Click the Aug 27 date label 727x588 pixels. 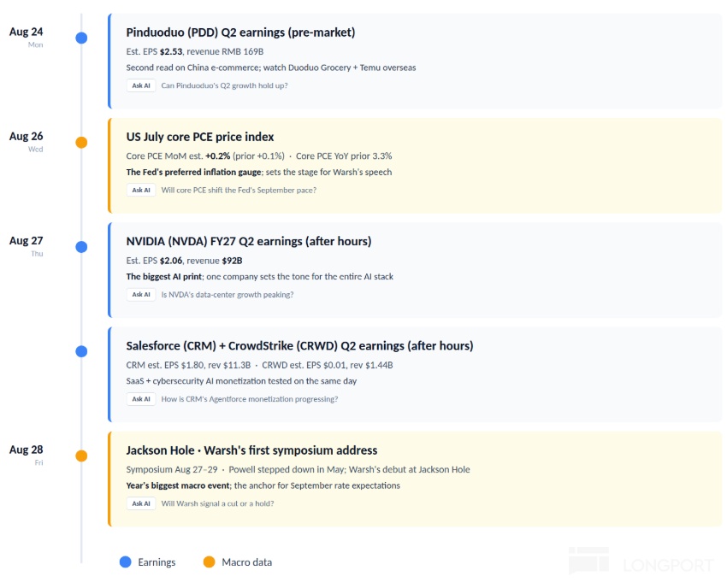26,241
